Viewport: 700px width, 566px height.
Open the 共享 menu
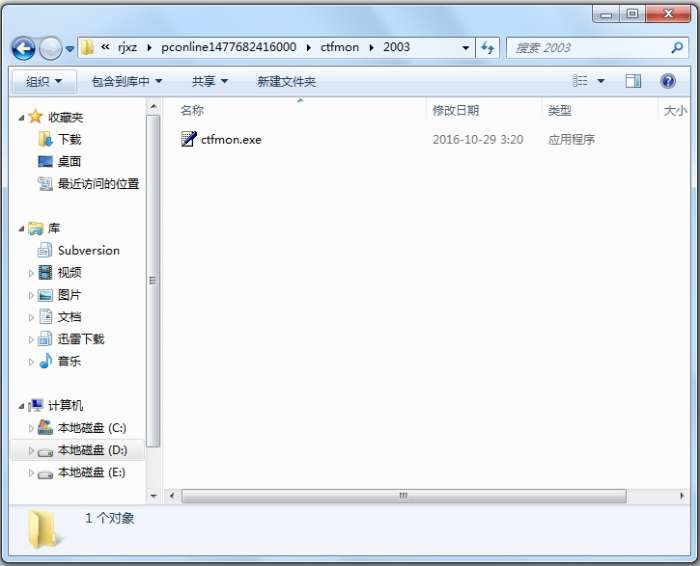[210, 81]
